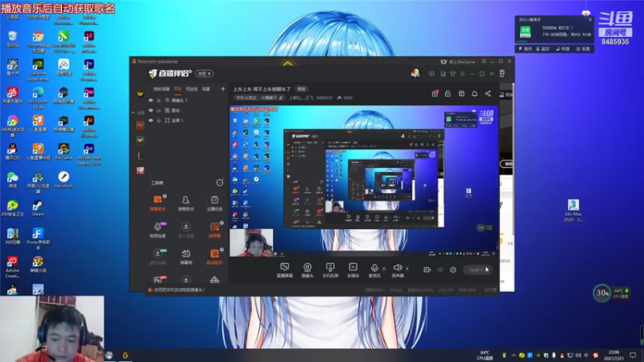
Task: Add a new scene with plus button
Action: pos(223,88)
